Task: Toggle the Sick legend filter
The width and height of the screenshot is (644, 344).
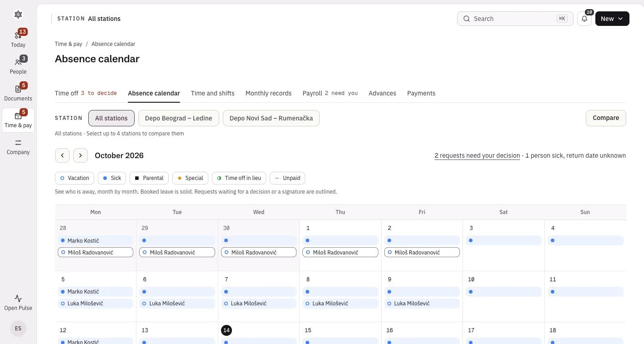Action: click(x=112, y=178)
